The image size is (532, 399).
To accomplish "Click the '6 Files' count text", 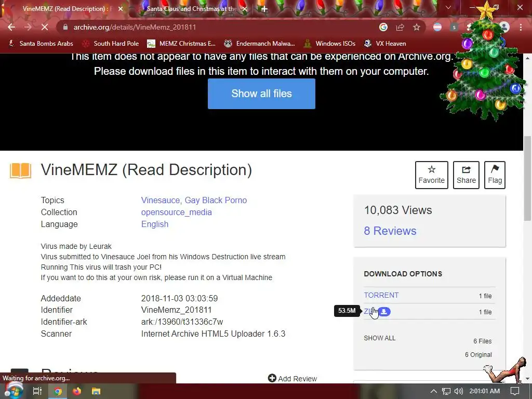I will [x=483, y=341].
